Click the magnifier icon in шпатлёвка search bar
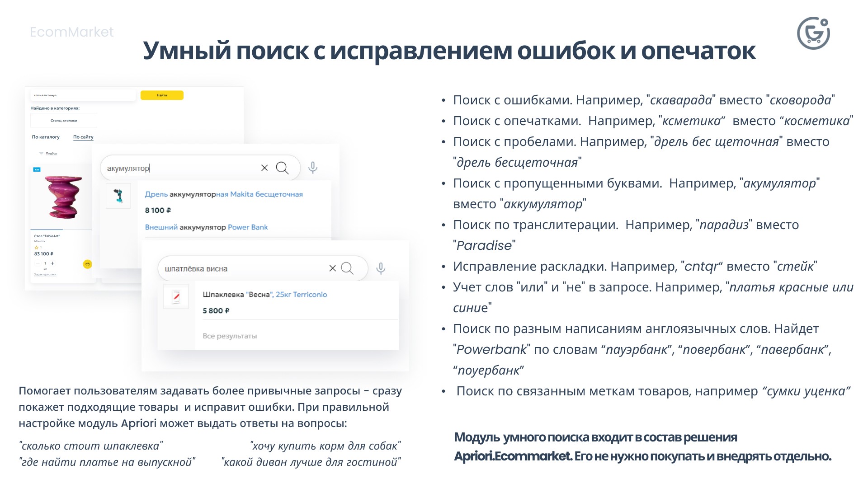 pyautogui.click(x=348, y=268)
